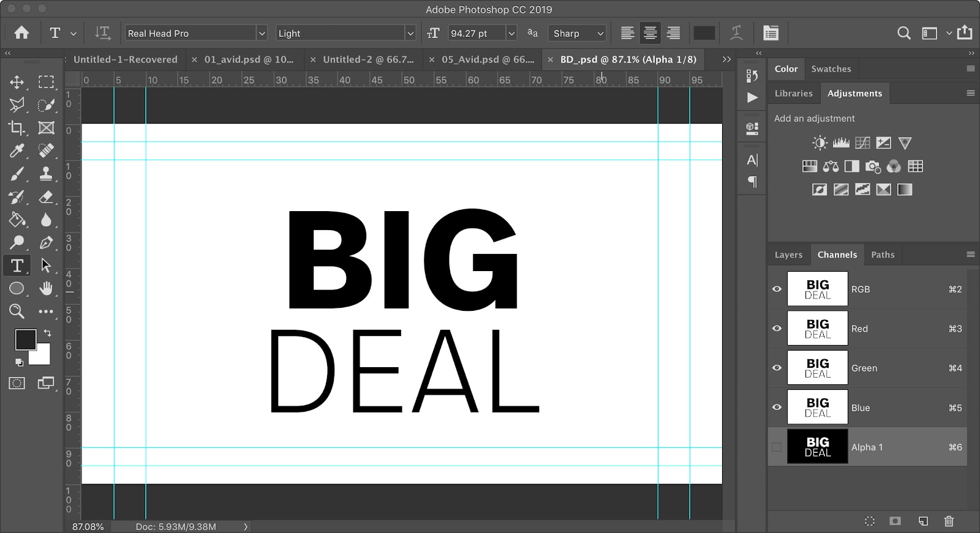
Task: Switch to the Paths tab
Action: coord(883,255)
